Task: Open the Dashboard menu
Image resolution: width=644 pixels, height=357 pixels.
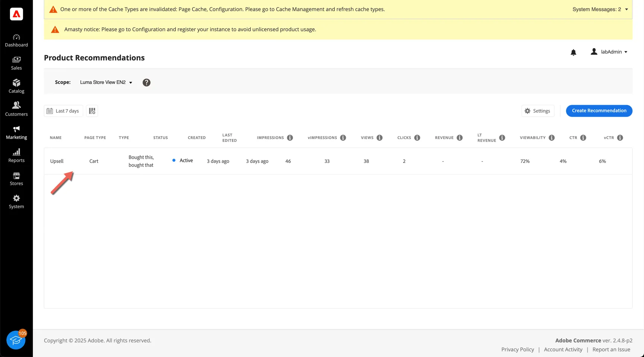Action: click(x=16, y=41)
